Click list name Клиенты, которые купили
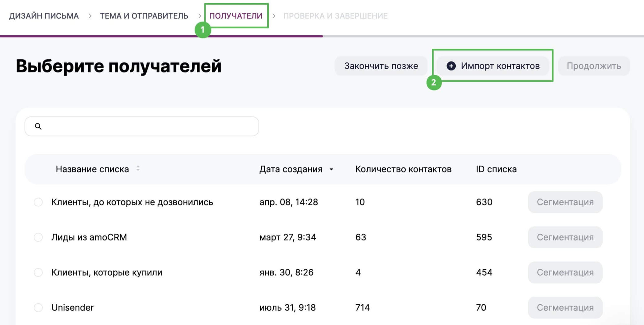This screenshot has height=325, width=644. coord(107,272)
